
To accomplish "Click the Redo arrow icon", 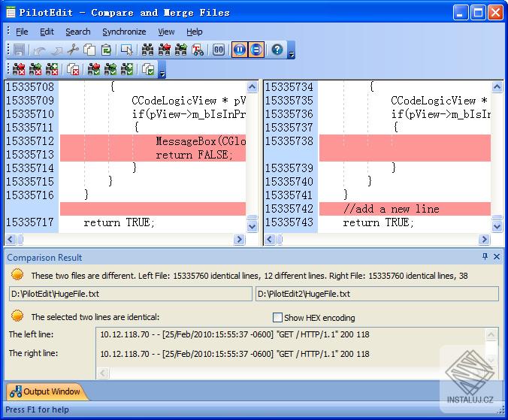I will (x=56, y=50).
